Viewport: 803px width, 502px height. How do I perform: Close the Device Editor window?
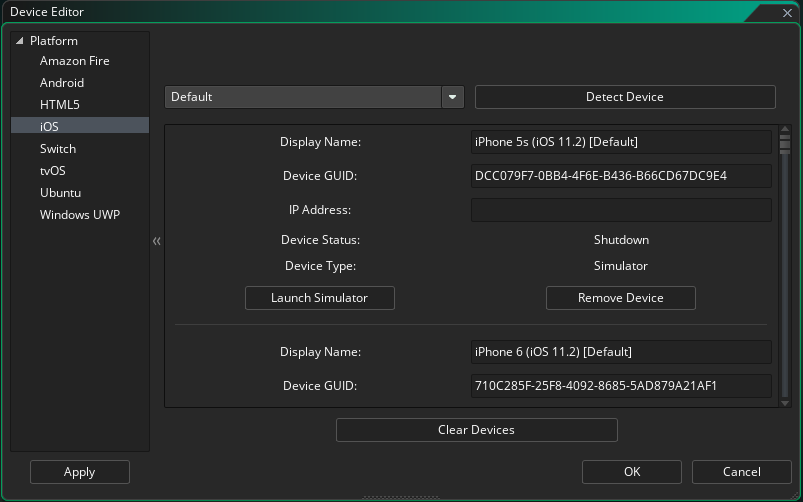coord(788,13)
